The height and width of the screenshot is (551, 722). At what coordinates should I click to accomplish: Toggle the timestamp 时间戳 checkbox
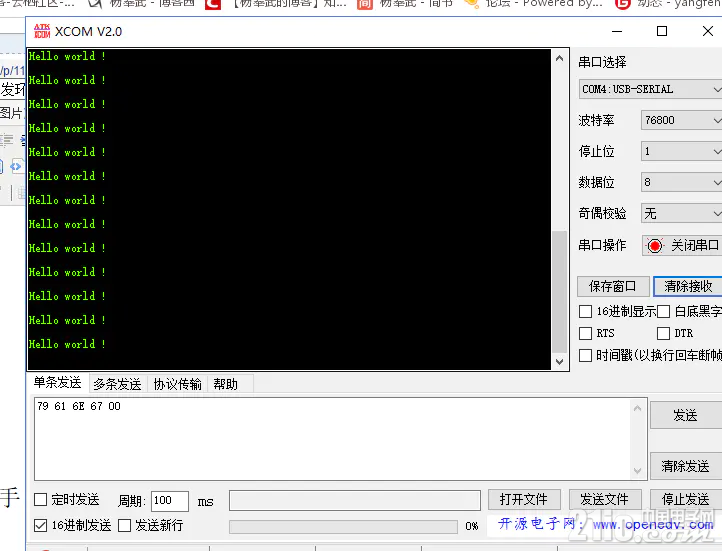click(x=585, y=355)
